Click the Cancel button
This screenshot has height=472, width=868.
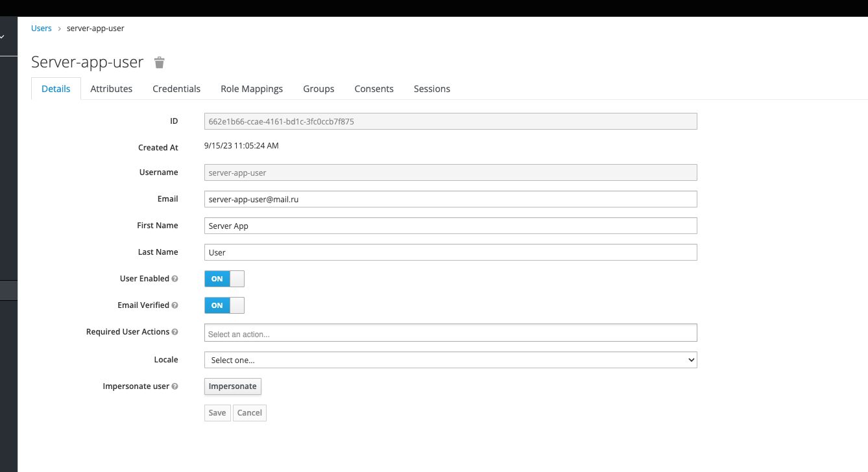[249, 413]
